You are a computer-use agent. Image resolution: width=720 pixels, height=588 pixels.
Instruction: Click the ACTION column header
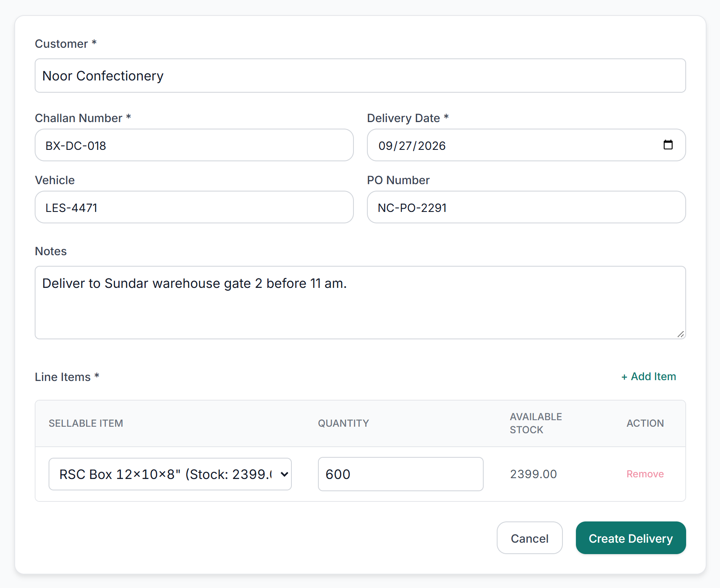point(645,423)
